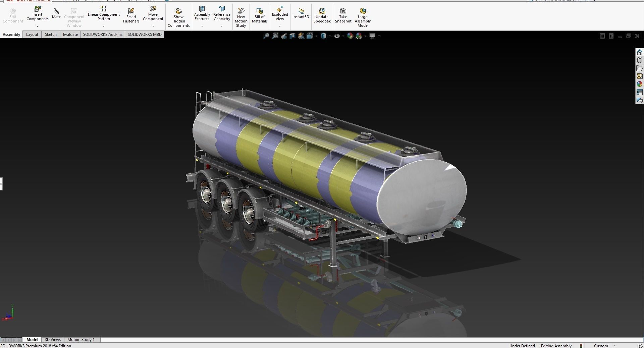Switch to the SOLIDWORKS MBD tab
This screenshot has width=644, height=348.
[x=144, y=34]
